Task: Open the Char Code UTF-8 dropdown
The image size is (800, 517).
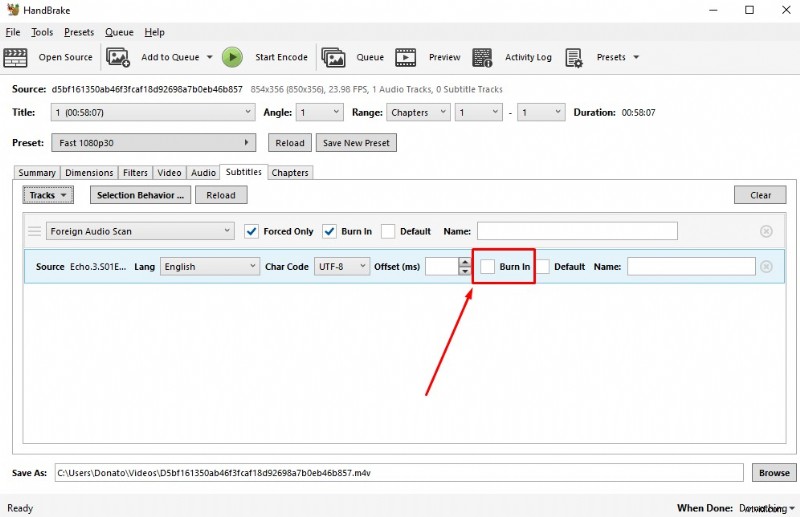Action: pos(341,267)
